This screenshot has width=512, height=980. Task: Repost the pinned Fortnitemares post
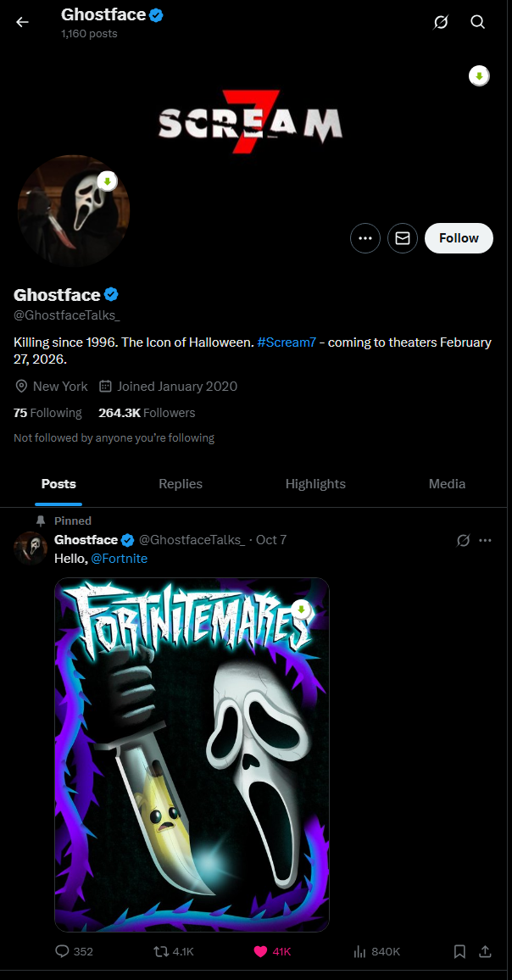[174, 951]
